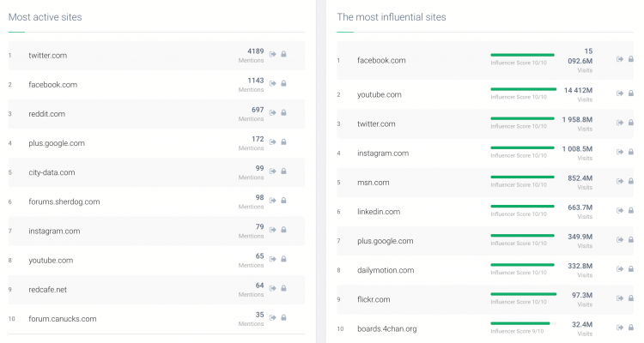This screenshot has height=343, width=644.
Task: Select forums.sherdog.com site name
Action: point(64,202)
